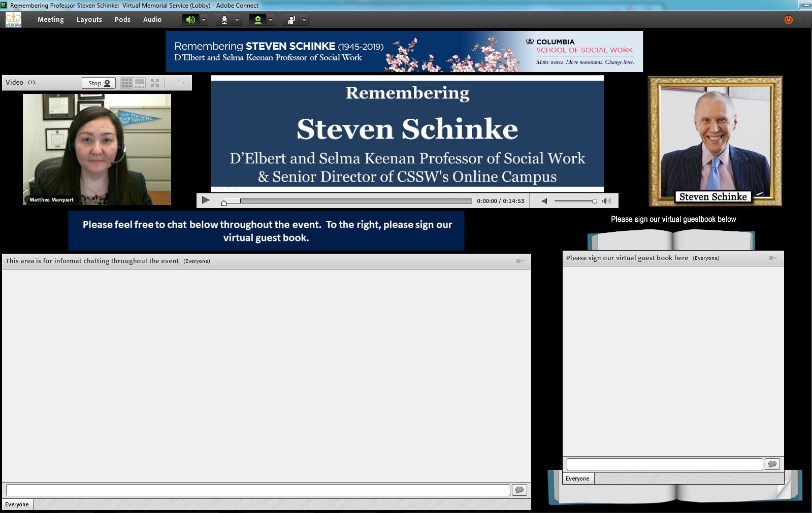This screenshot has height=513, width=812.
Task: Expand the microphone options dropdown arrow
Action: pos(237,20)
